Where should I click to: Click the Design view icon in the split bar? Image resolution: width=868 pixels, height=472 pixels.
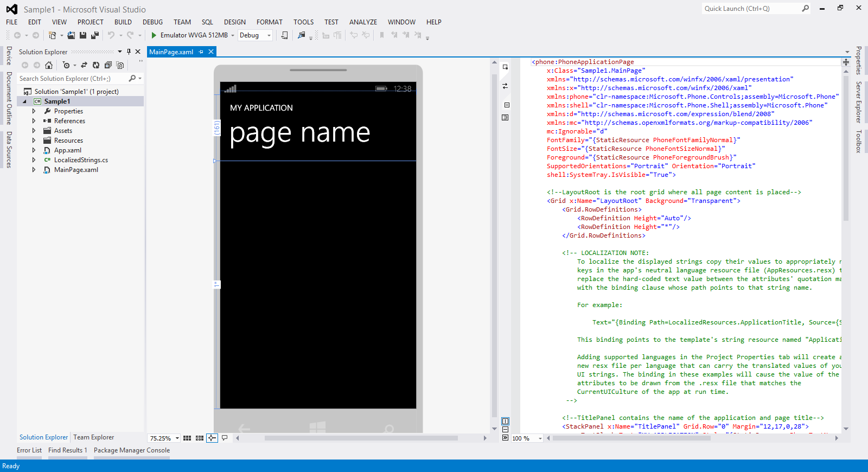[505, 67]
